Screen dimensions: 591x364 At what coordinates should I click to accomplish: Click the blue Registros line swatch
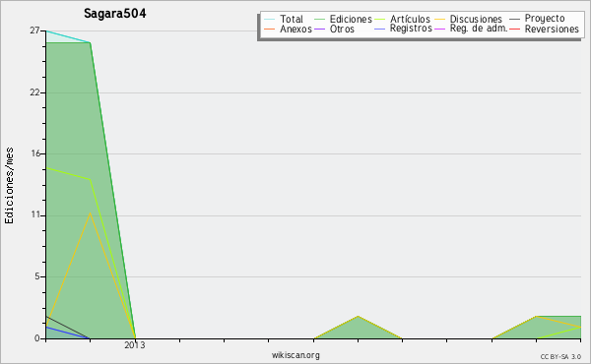380,29
